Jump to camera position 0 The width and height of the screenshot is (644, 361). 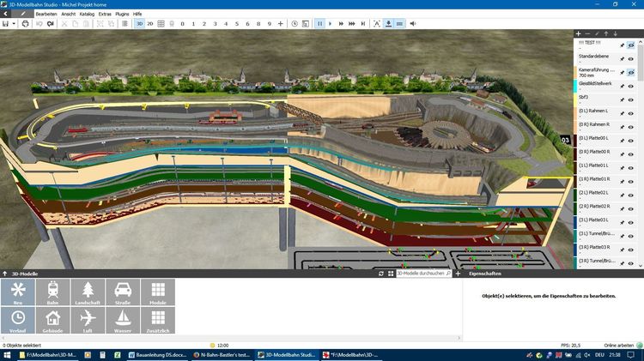tap(182, 24)
